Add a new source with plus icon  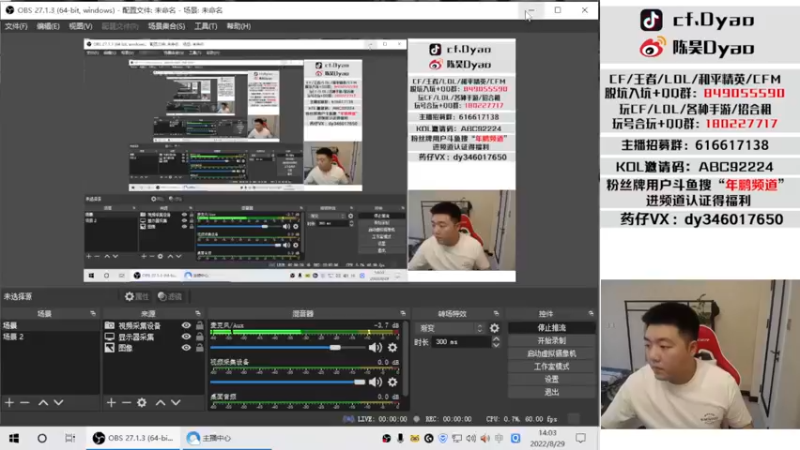pyautogui.click(x=111, y=403)
